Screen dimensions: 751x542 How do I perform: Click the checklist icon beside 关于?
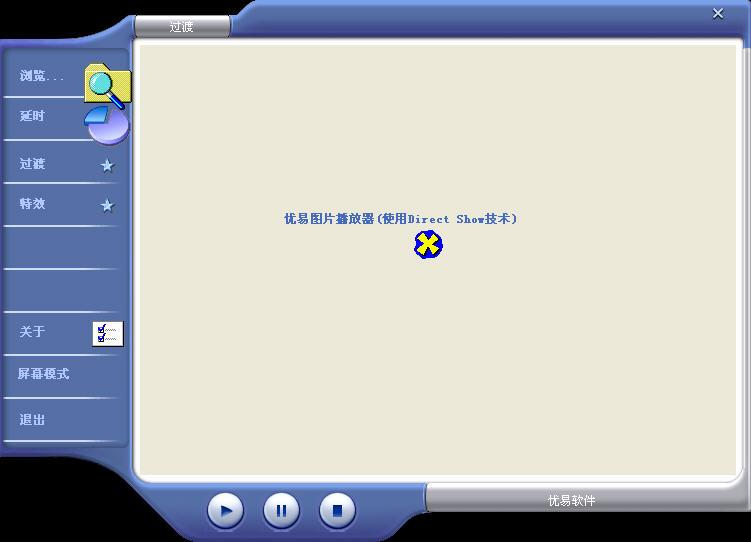(x=108, y=334)
